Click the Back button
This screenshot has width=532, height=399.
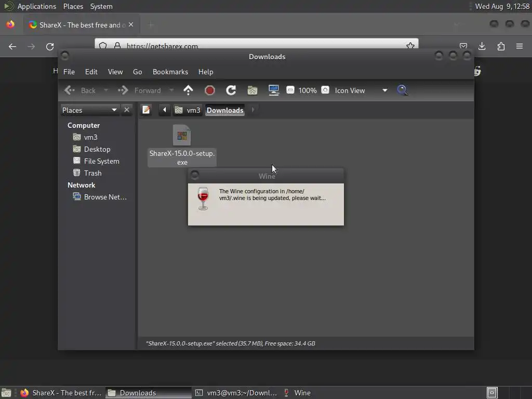tap(80, 90)
